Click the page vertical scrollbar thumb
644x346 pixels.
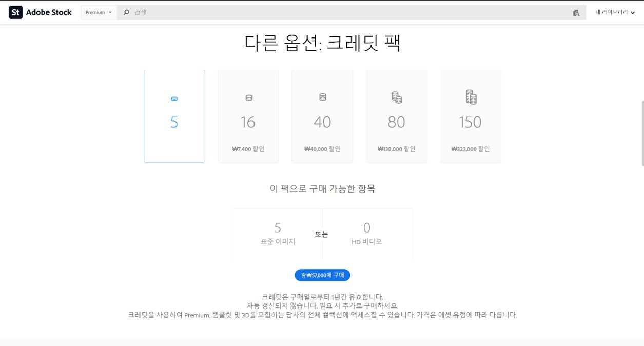642,133
